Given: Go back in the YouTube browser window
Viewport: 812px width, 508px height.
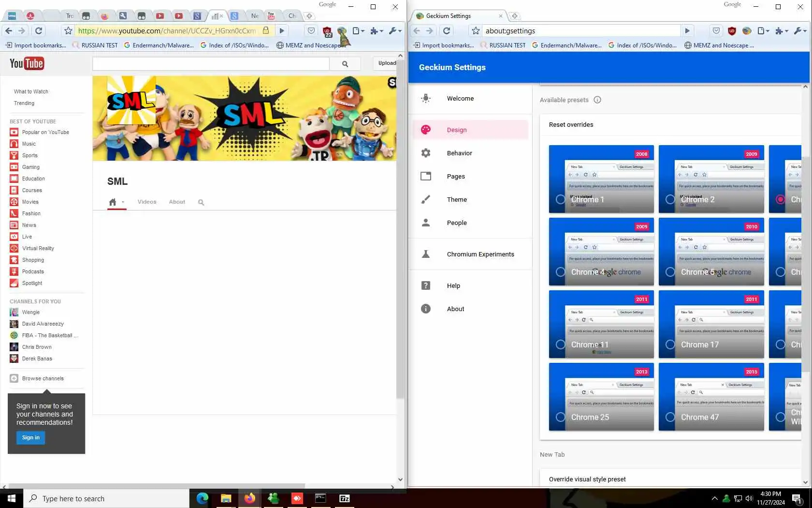Looking at the screenshot, I should point(9,30).
